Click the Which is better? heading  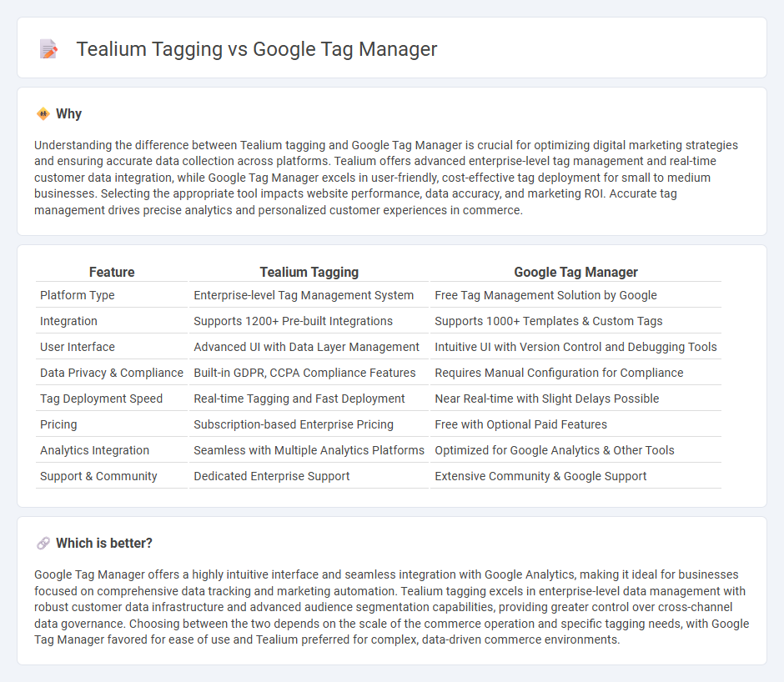coord(104,543)
